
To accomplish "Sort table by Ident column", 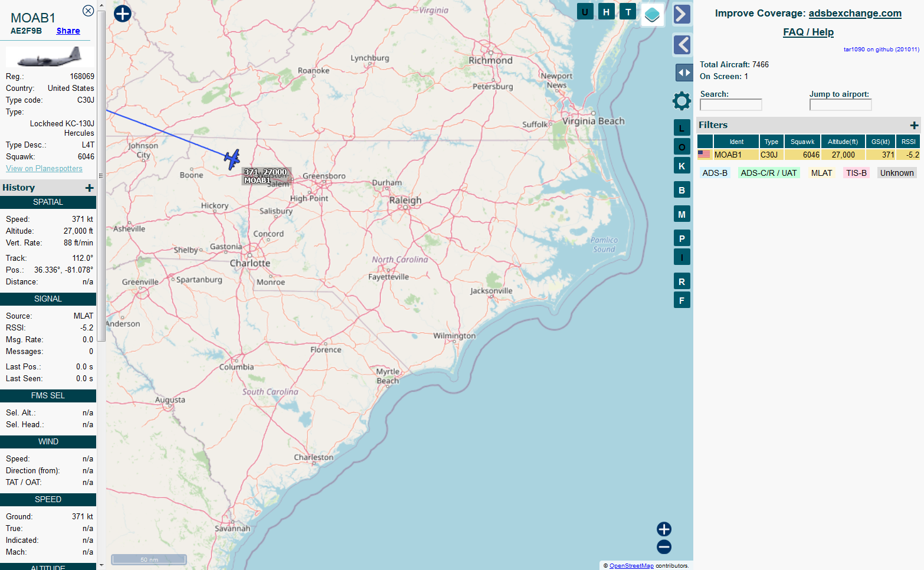I will (736, 142).
